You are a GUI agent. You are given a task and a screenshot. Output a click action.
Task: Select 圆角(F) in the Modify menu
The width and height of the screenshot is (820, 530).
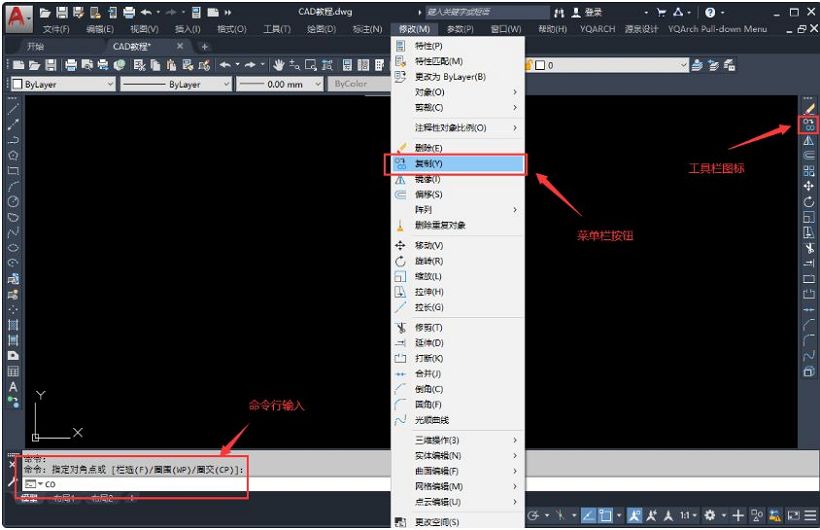[x=458, y=404]
